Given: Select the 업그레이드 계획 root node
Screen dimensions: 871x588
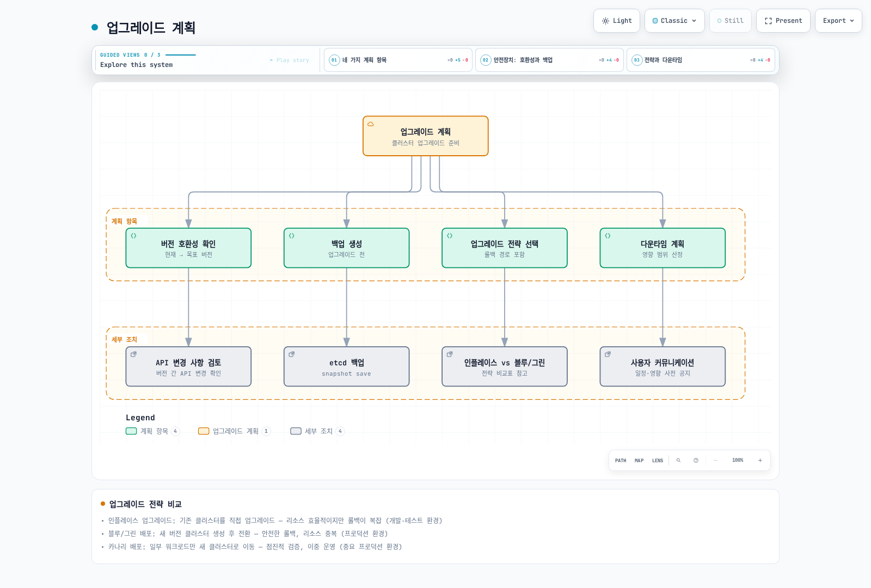Looking at the screenshot, I should 426,136.
